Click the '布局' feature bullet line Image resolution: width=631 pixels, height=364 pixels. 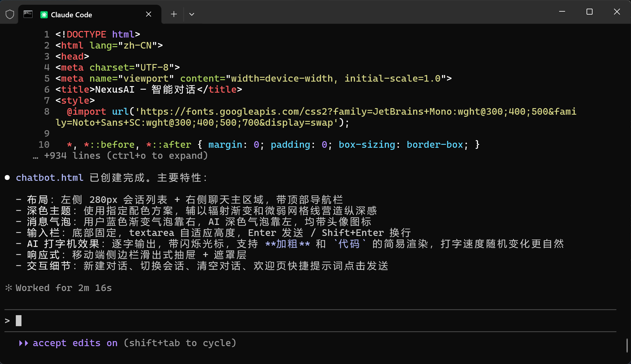click(179, 200)
